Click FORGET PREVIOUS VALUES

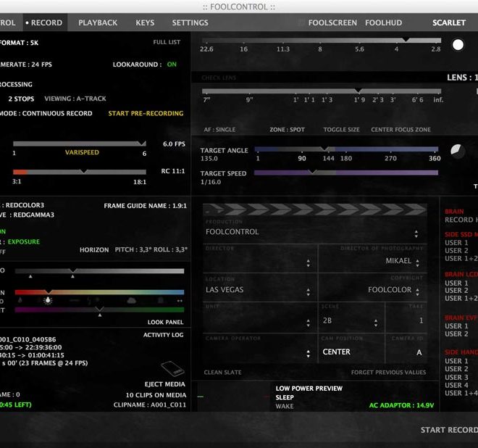pos(388,373)
